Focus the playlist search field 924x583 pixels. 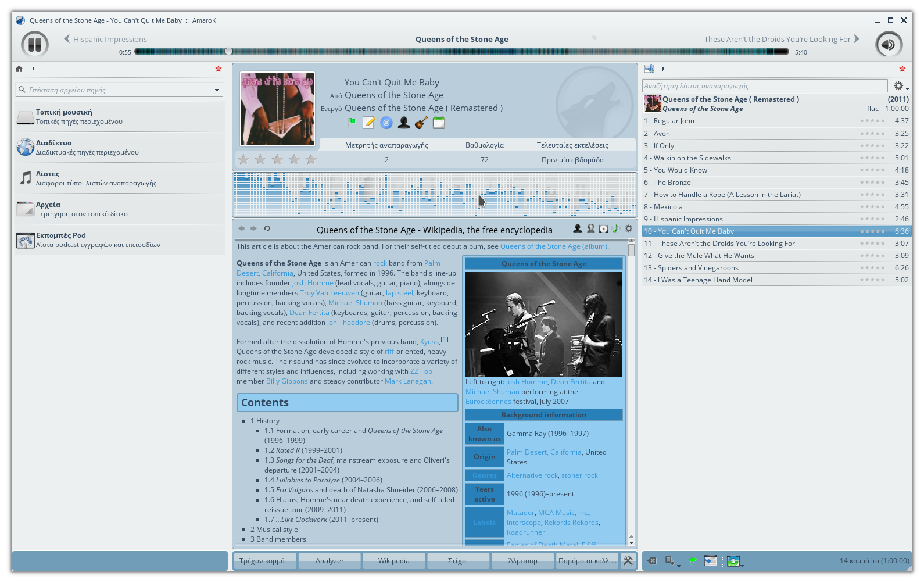(765, 86)
